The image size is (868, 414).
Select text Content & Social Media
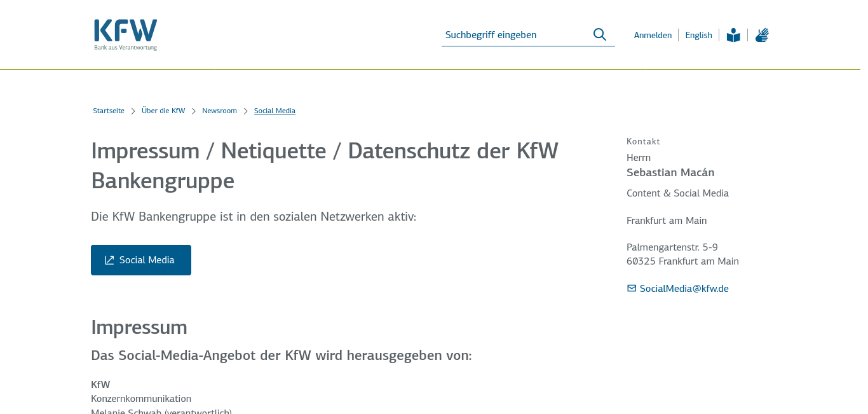pyautogui.click(x=677, y=193)
